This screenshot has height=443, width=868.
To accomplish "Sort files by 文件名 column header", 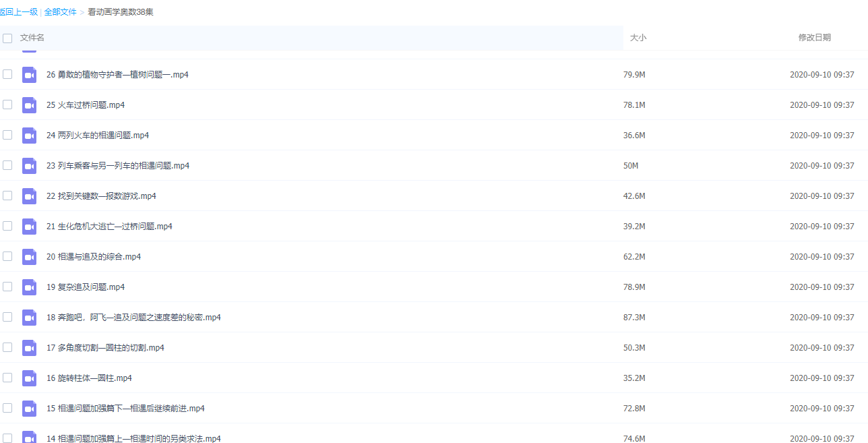I will click(32, 38).
